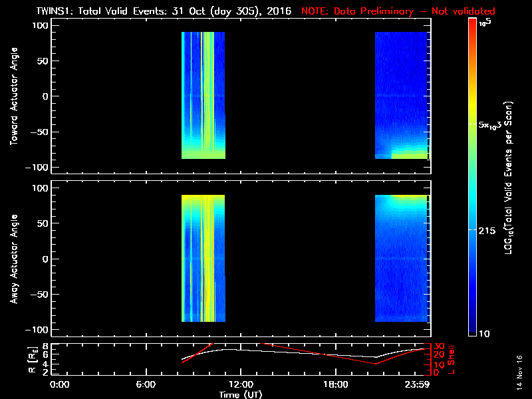The image size is (532, 399).
Task: Click the red 'L Shell' axis label
Action: [x=452, y=358]
